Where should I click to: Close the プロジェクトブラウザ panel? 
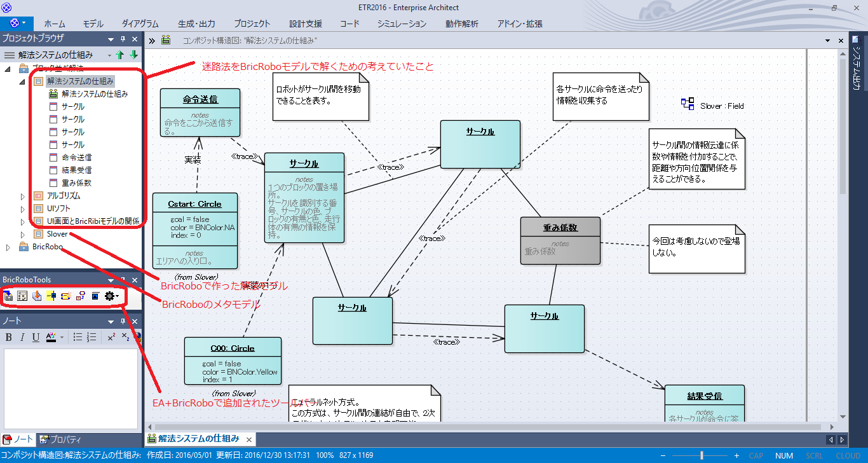click(x=134, y=39)
